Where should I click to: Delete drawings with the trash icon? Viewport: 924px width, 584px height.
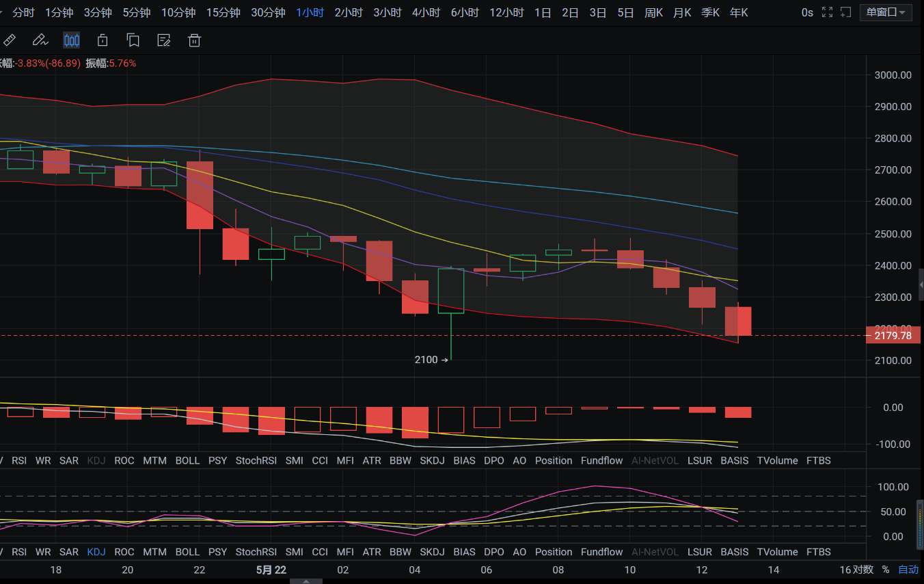coord(195,40)
